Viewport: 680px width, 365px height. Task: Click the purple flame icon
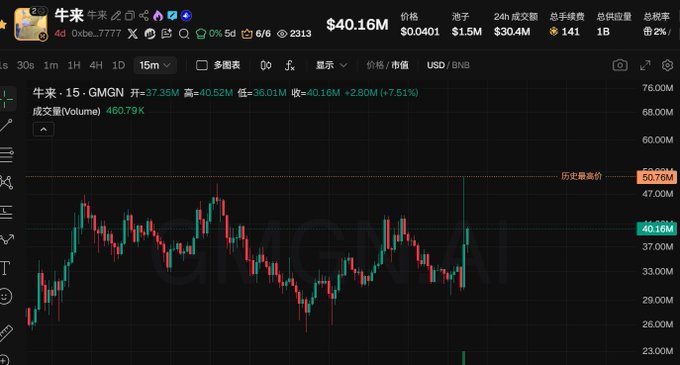tap(158, 16)
